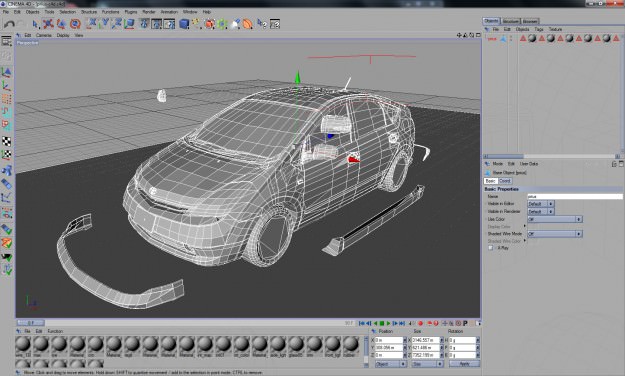Click the Name input field
This screenshot has height=376, width=625.
click(x=574, y=197)
